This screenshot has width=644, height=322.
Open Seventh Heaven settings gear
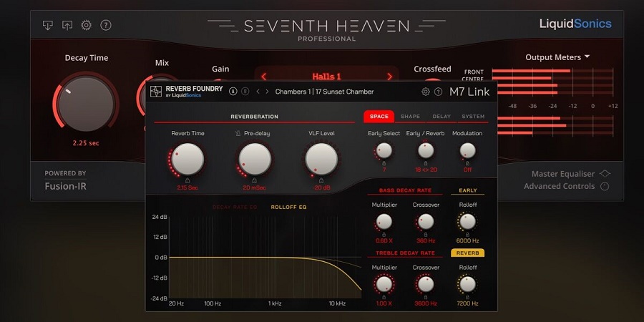click(87, 25)
